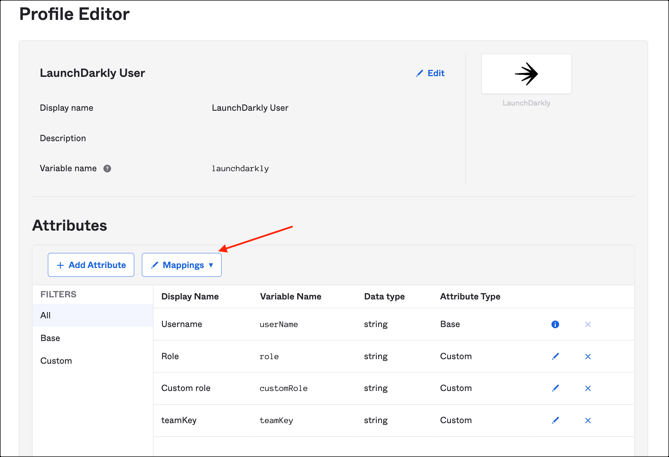Image resolution: width=669 pixels, height=457 pixels.
Task: Click the edit pencil for teamKey
Action: tap(555, 420)
